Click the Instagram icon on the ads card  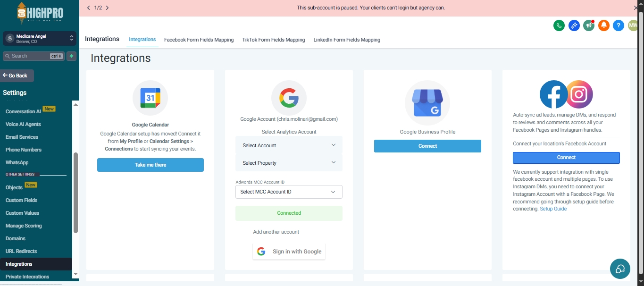coord(579,94)
